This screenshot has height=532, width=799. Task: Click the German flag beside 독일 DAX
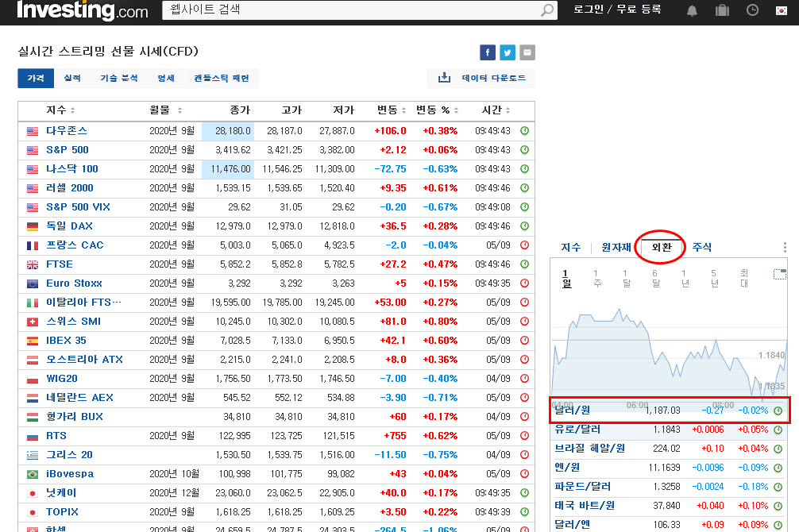32,226
